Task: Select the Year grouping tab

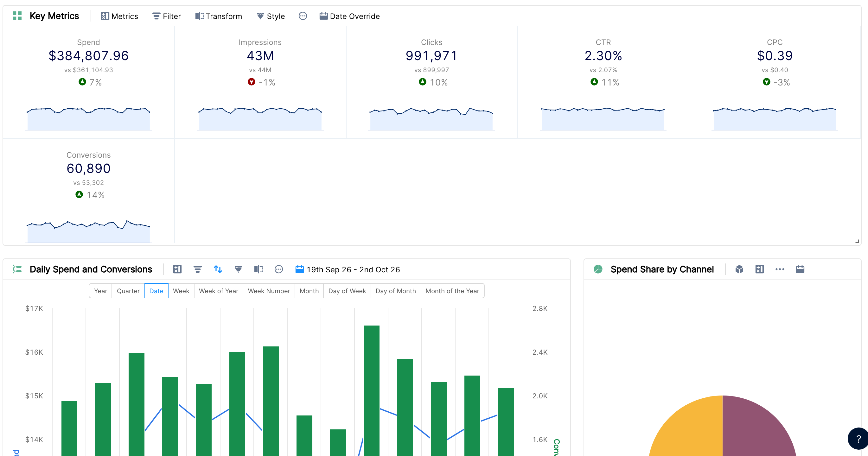Action: click(x=100, y=291)
